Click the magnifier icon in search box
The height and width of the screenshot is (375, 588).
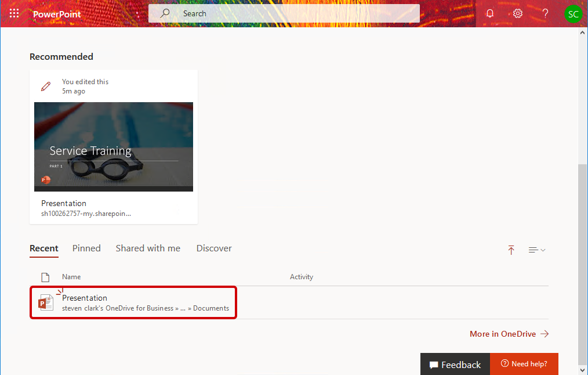(x=165, y=13)
